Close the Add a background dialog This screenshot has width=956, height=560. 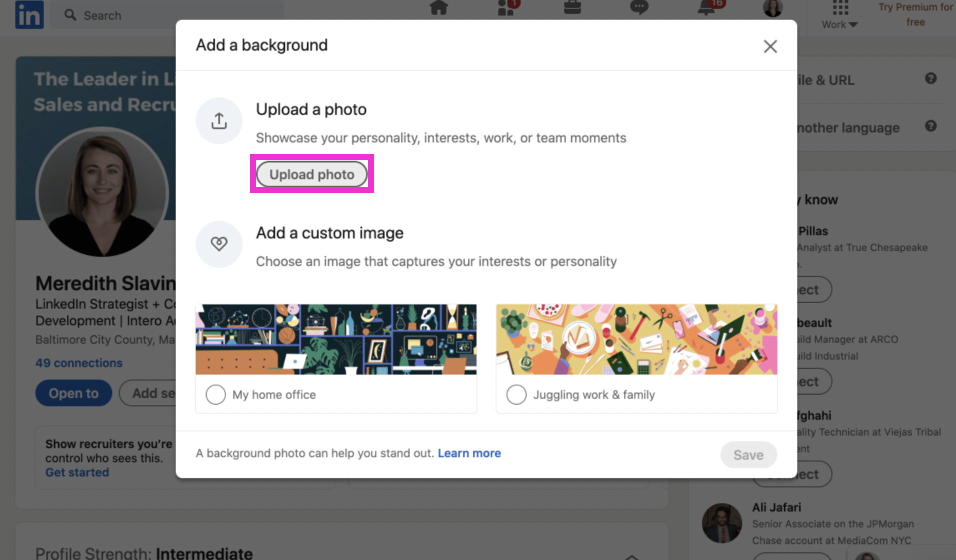click(770, 46)
